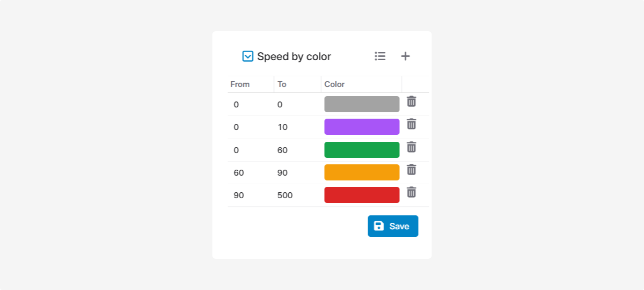
Task: Select the orange color swatch
Action: click(362, 172)
